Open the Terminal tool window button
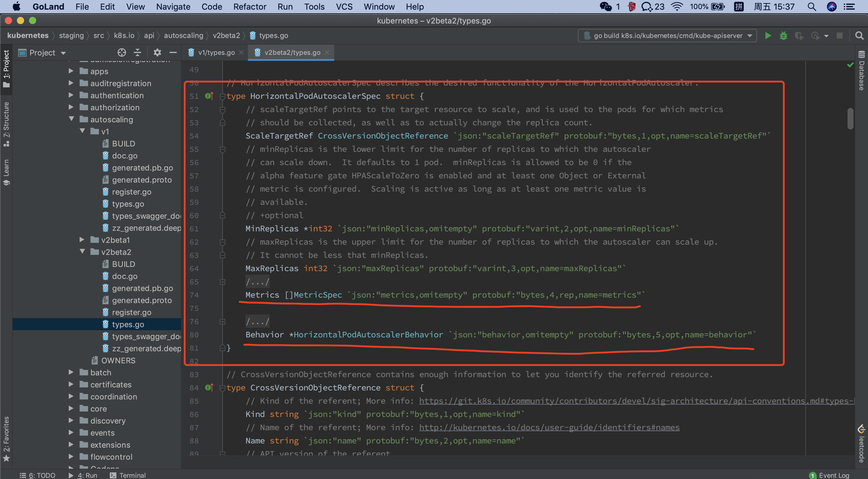This screenshot has width=868, height=479. [128, 475]
